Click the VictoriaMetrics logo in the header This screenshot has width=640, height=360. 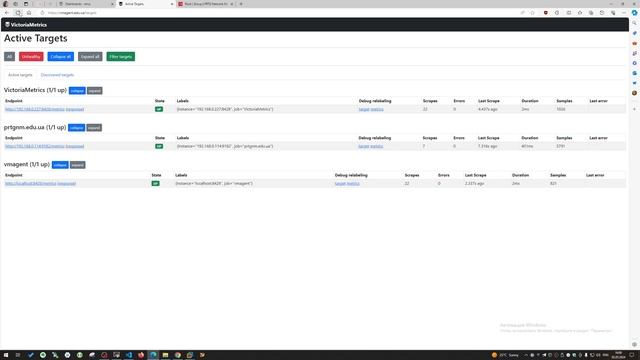(26, 25)
